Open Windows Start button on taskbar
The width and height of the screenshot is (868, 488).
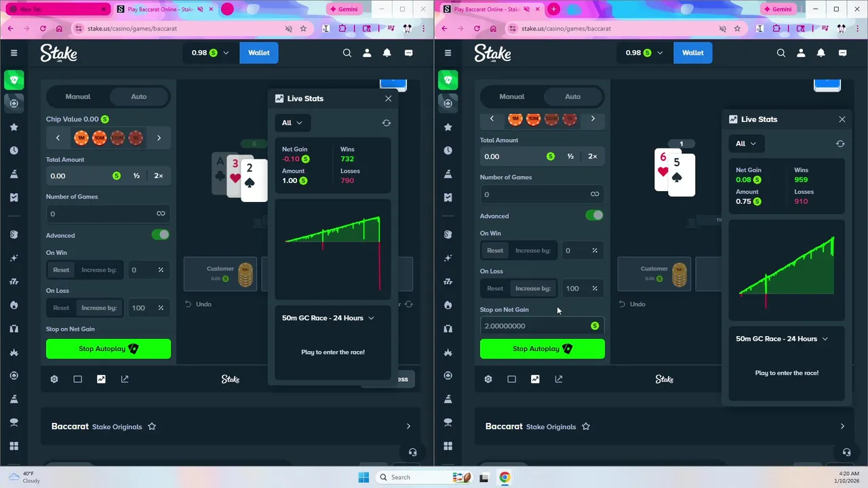(x=363, y=477)
